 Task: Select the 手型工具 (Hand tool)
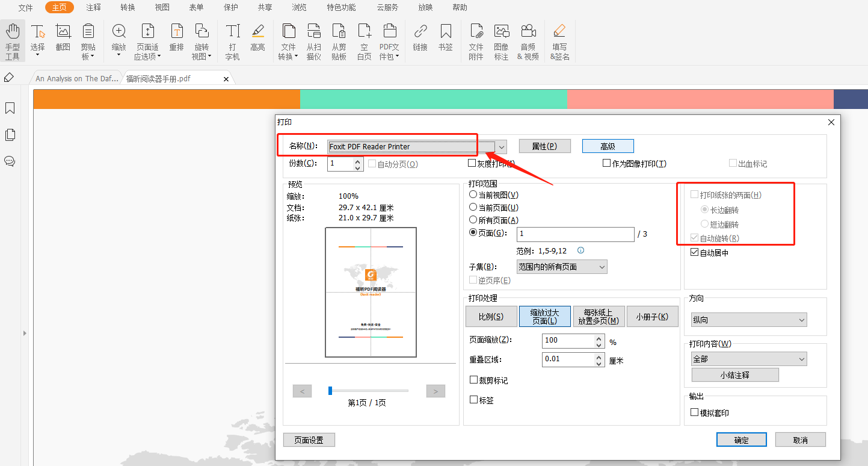pyautogui.click(x=12, y=39)
